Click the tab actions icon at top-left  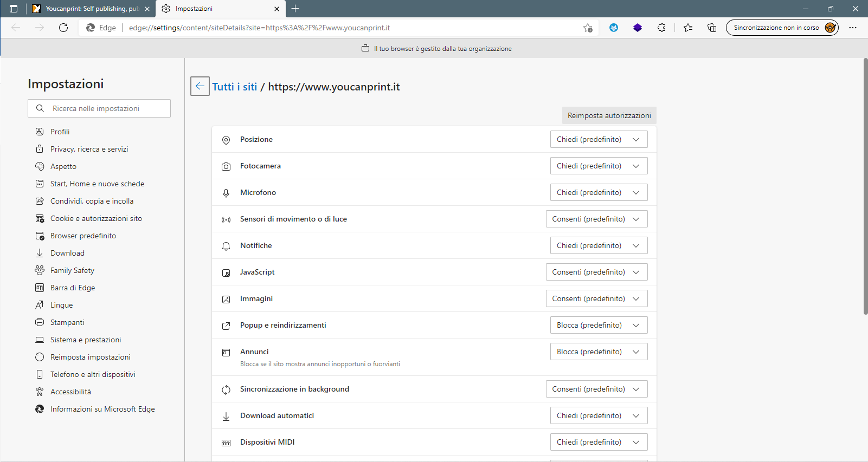point(14,9)
